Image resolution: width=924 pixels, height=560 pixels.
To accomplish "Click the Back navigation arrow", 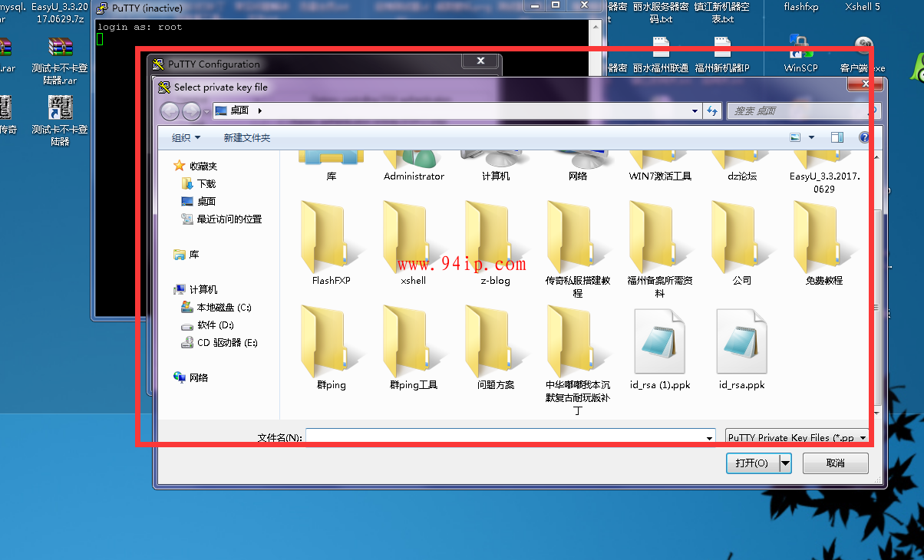I will click(170, 111).
